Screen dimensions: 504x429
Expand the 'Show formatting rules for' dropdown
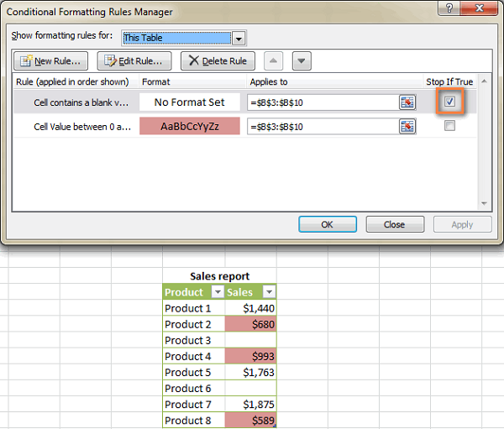point(239,39)
